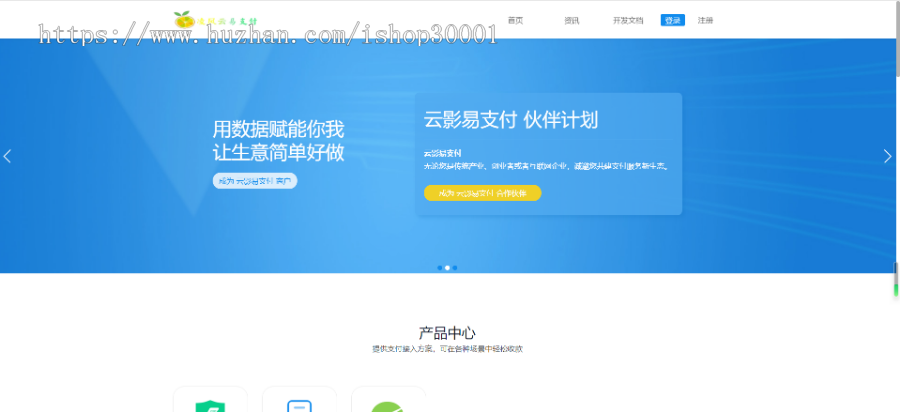The image size is (900, 412).
Task: Click the yellow partner pill button
Action: [482, 193]
